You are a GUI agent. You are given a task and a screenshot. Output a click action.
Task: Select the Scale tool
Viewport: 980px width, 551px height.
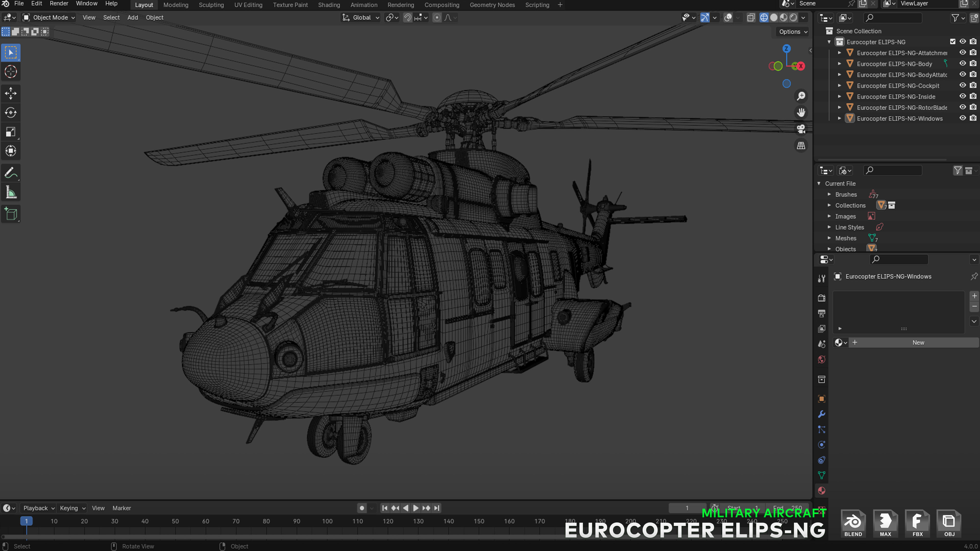point(11,132)
